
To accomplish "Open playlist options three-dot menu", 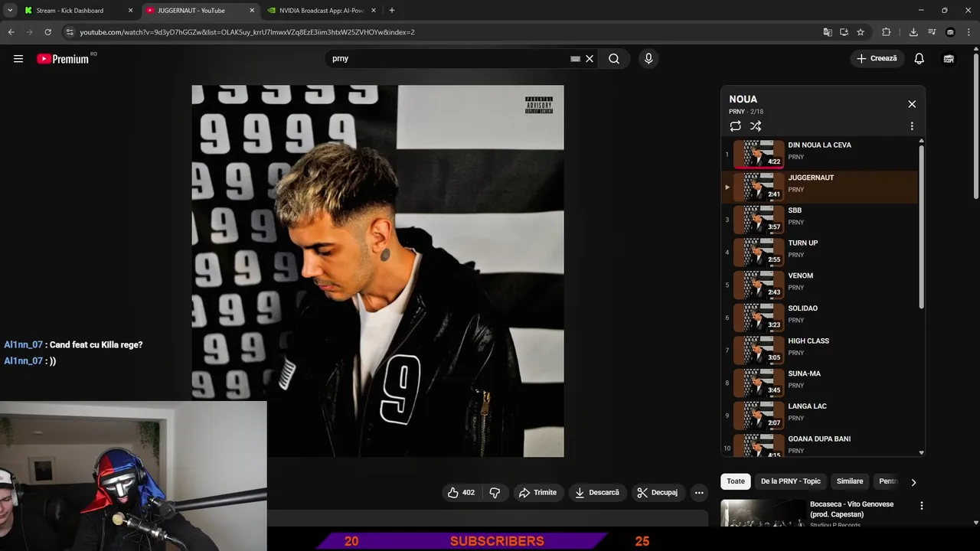I will [912, 126].
